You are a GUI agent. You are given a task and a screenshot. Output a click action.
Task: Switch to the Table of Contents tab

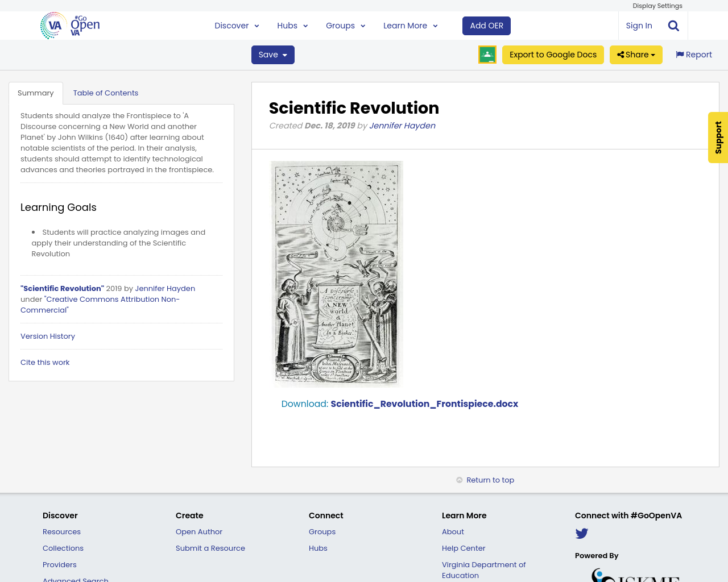click(x=106, y=93)
